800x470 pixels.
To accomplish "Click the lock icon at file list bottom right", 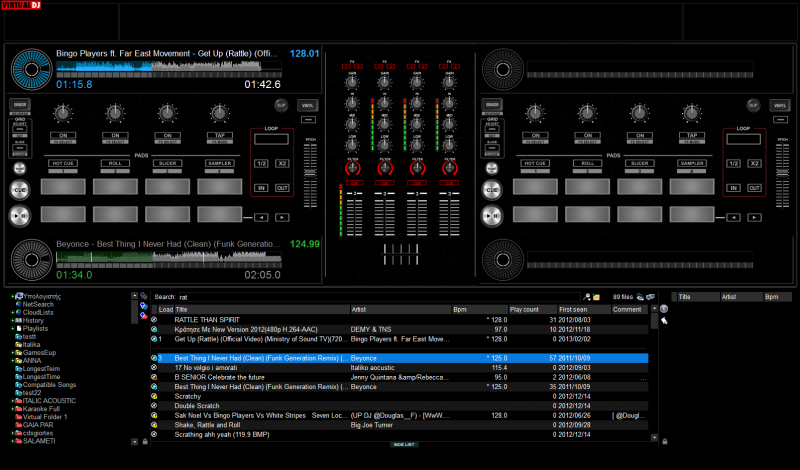I will point(665,441).
